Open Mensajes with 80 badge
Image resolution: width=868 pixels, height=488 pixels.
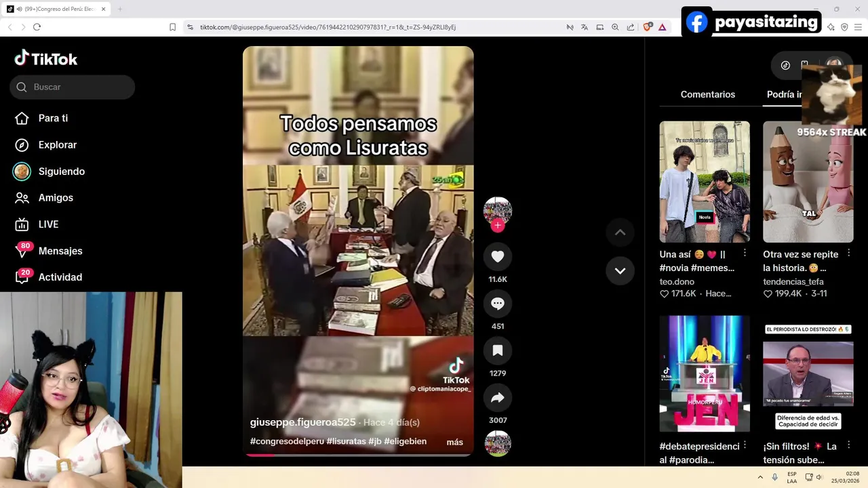(x=60, y=251)
